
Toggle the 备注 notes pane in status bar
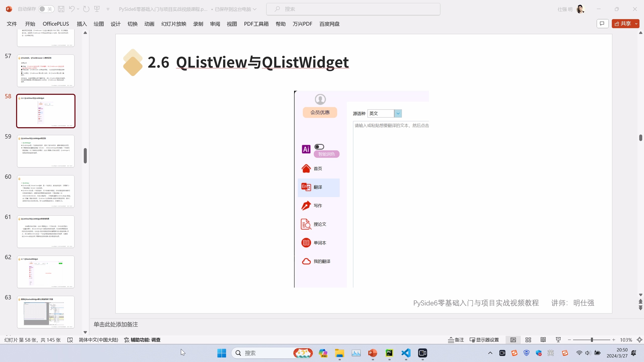(456, 340)
